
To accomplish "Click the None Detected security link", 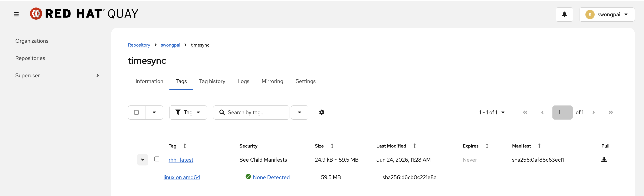I will pyautogui.click(x=271, y=177).
